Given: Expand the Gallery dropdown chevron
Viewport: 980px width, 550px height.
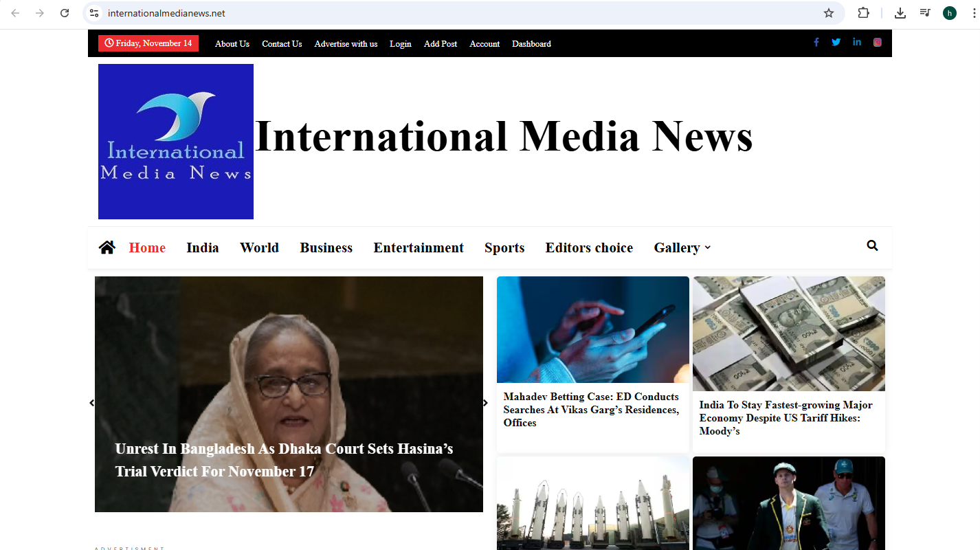Looking at the screenshot, I should pyautogui.click(x=708, y=248).
